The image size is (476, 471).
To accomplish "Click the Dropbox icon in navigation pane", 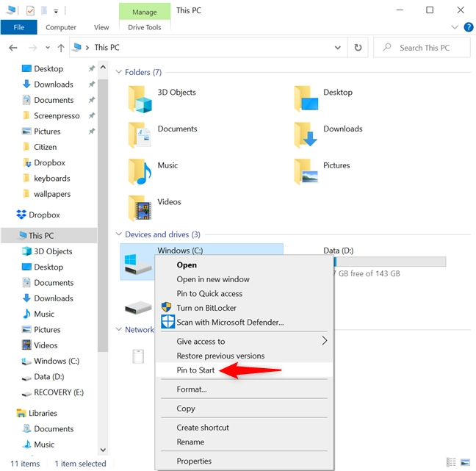I will pos(21,215).
